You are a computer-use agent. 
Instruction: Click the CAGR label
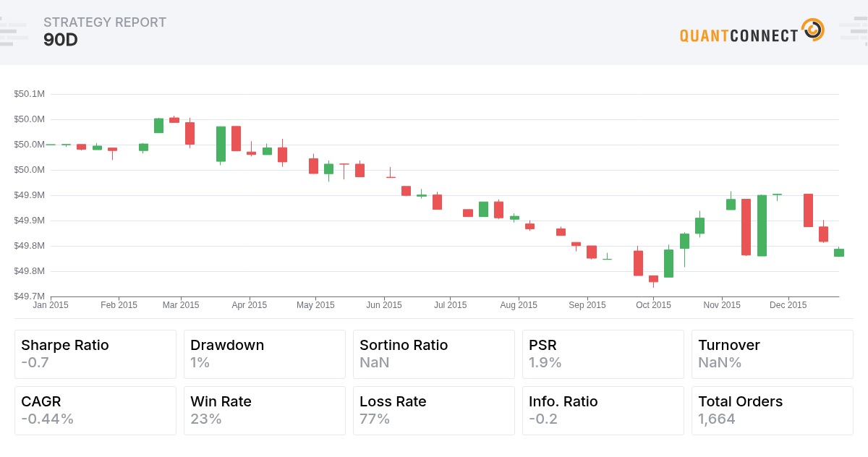pyautogui.click(x=41, y=401)
